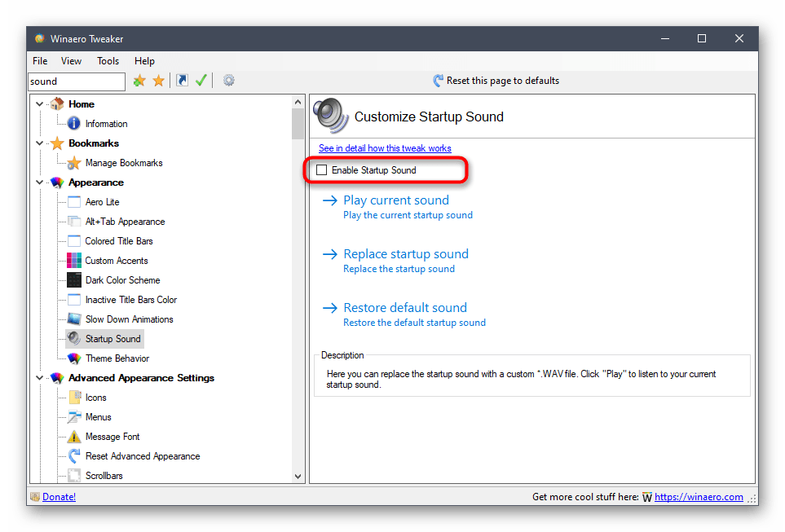Viewport: 785px width, 532px height.
Task: Click the Reset this page to defaults button
Action: click(x=496, y=81)
